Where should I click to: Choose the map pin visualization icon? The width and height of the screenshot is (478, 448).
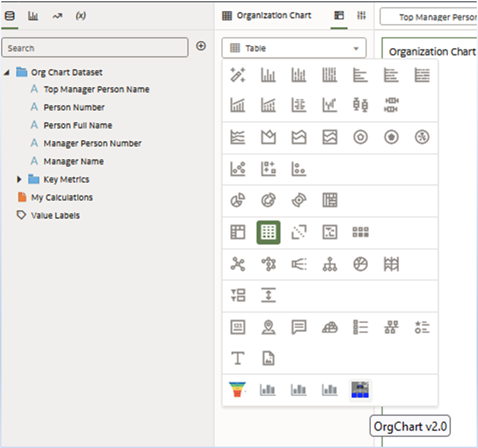pyautogui.click(x=268, y=328)
